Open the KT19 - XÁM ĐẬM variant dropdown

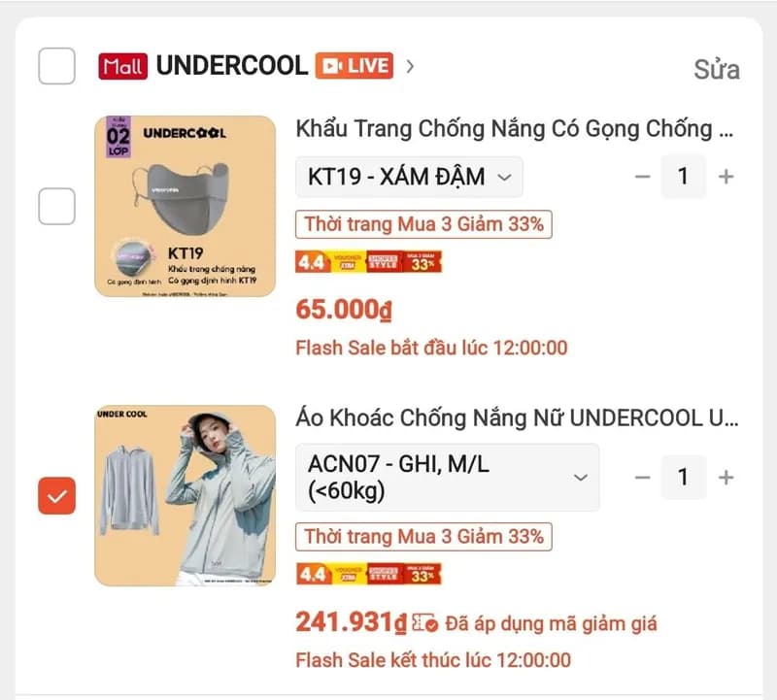pos(409,177)
